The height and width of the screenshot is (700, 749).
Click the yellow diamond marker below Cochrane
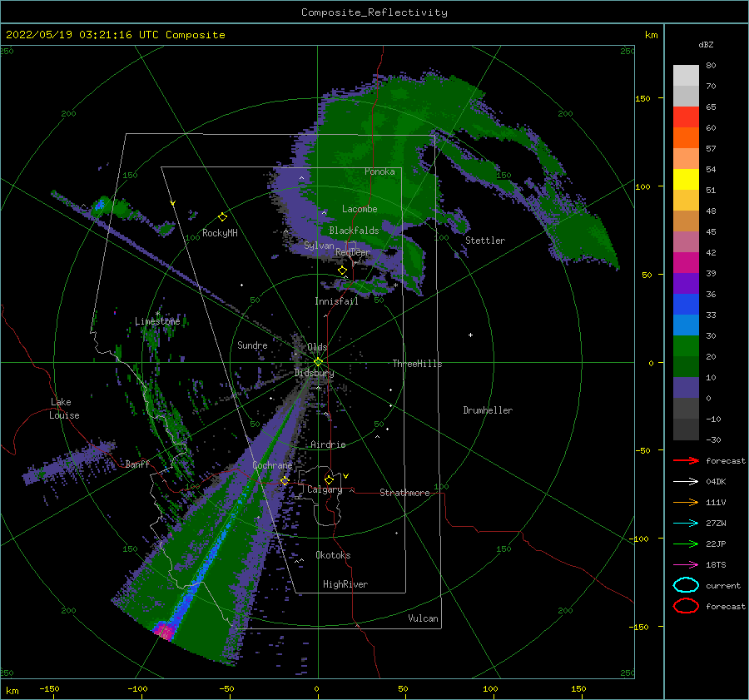click(285, 480)
